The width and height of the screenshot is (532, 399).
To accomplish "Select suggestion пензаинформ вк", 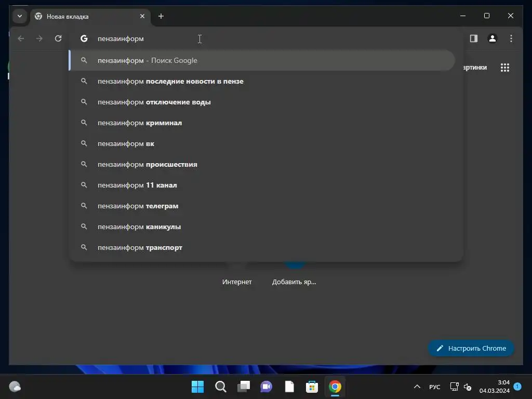I will (262, 143).
